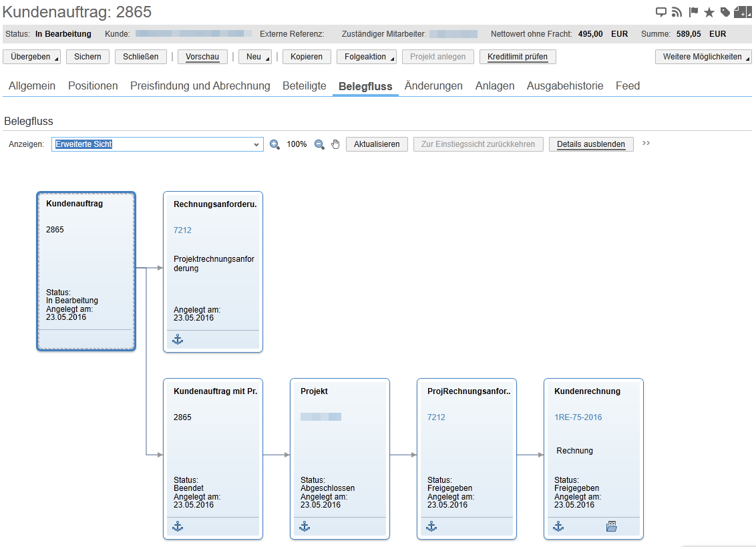Open the Neu dropdown button
Viewport: 756px width, 547px height.
tap(255, 57)
